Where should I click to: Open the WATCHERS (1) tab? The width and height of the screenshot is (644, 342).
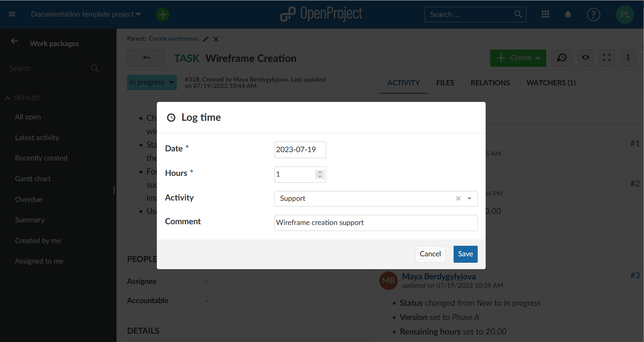pos(551,83)
